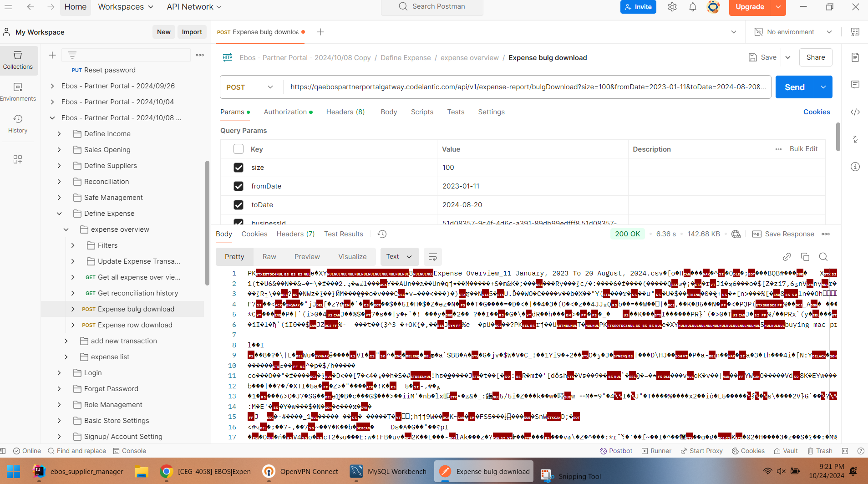Open response more options ellipsis
Viewport: 868px width, 484px height.
(826, 234)
